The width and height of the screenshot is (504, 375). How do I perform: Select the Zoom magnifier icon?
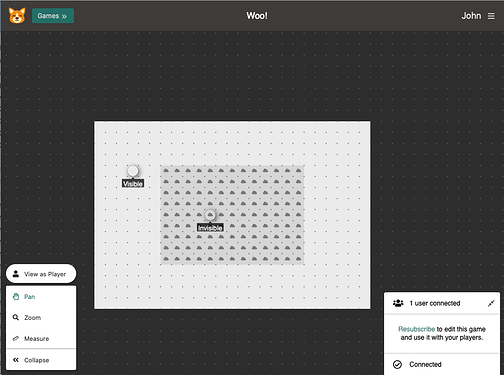pyautogui.click(x=16, y=317)
